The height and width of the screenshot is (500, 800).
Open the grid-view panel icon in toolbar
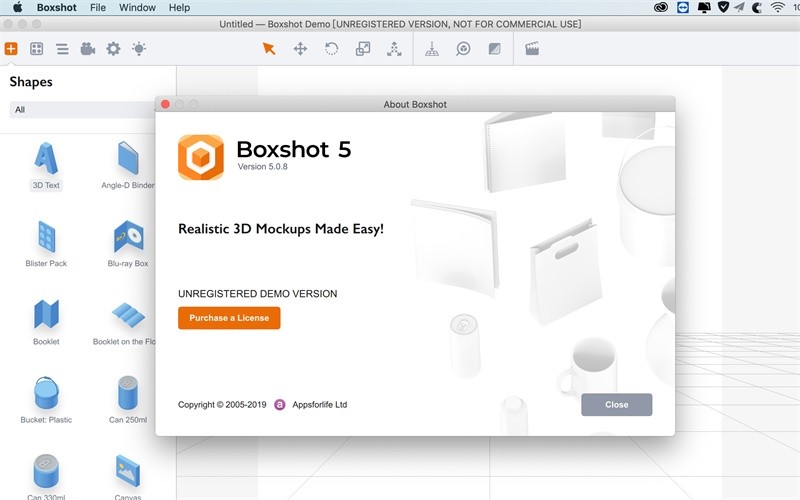click(36, 49)
